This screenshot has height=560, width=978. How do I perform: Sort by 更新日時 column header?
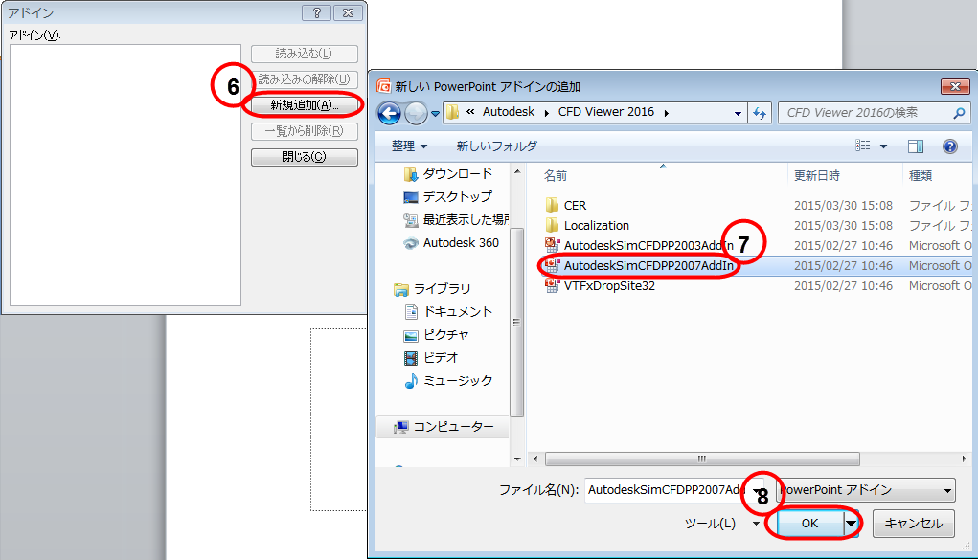tap(816, 176)
